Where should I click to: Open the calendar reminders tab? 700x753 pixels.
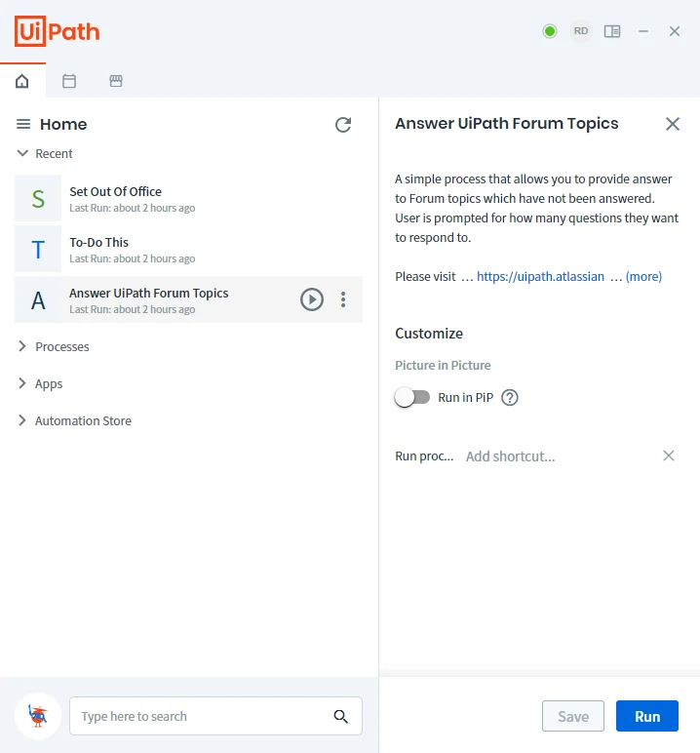pos(69,81)
